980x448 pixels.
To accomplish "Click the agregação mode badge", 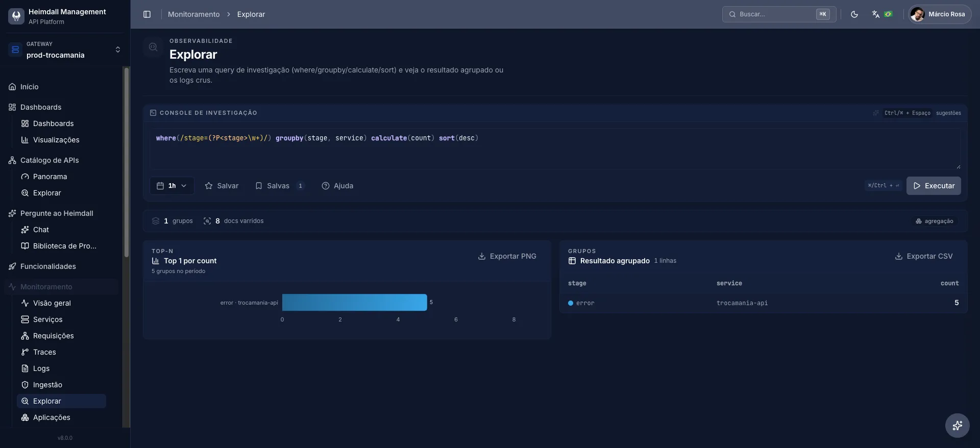I will (x=934, y=221).
